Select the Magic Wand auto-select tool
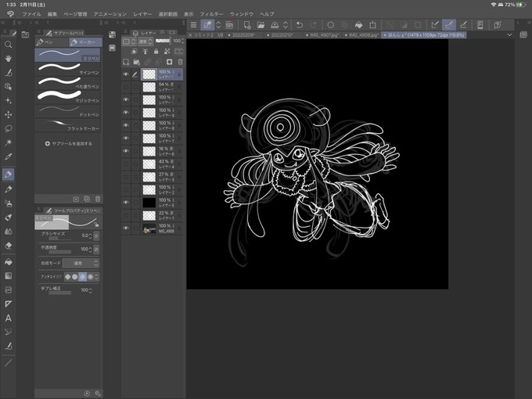 (x=8, y=142)
